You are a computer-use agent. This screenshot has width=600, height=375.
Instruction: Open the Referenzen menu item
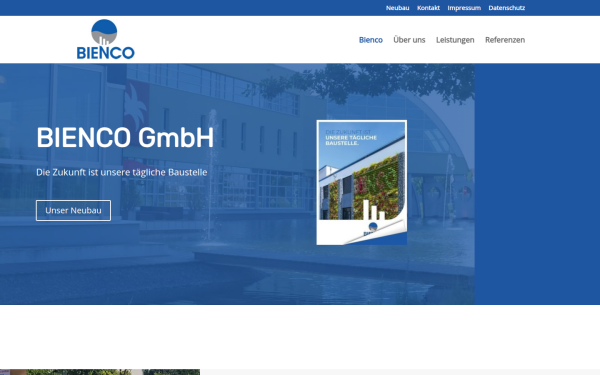click(505, 40)
